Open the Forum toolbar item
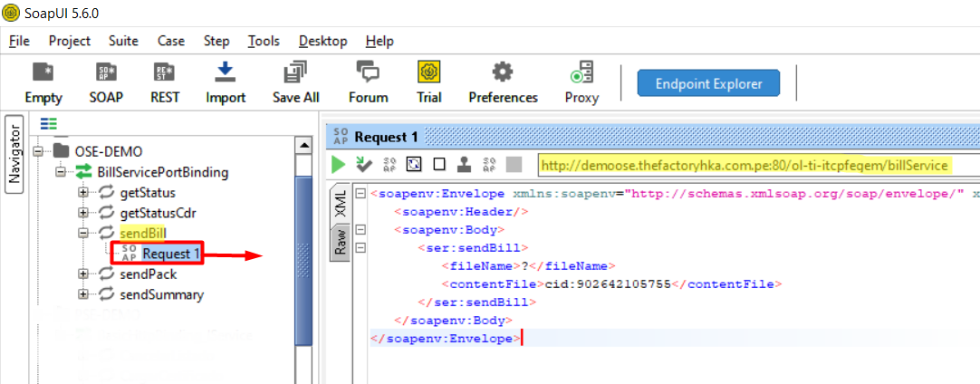 368,82
